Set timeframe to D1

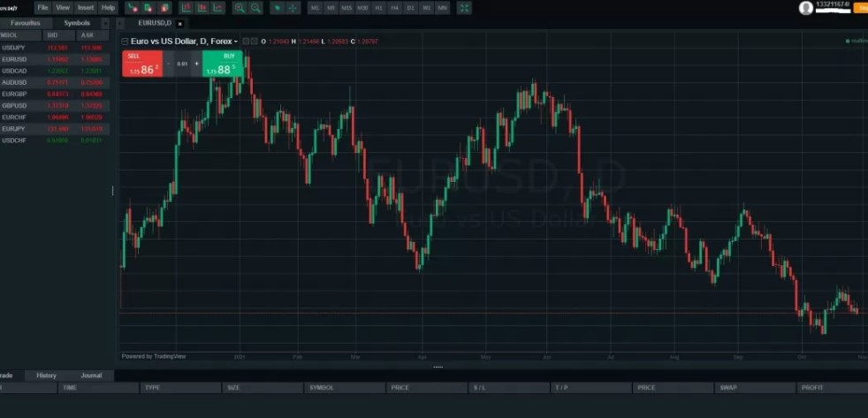(x=410, y=8)
